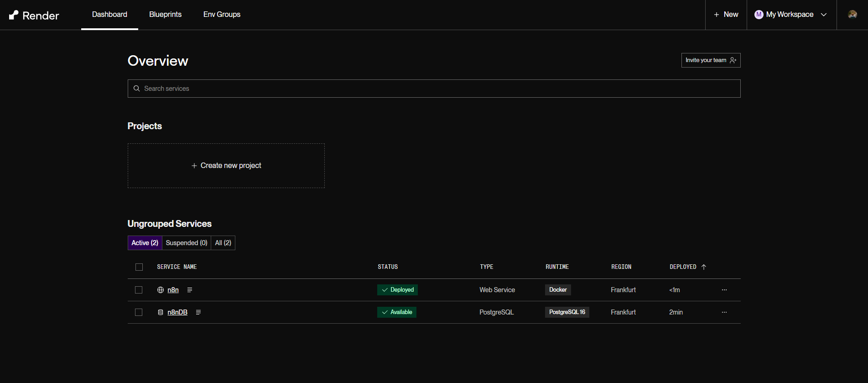868x383 pixels.
Task: Open the n8n service link
Action: point(173,290)
